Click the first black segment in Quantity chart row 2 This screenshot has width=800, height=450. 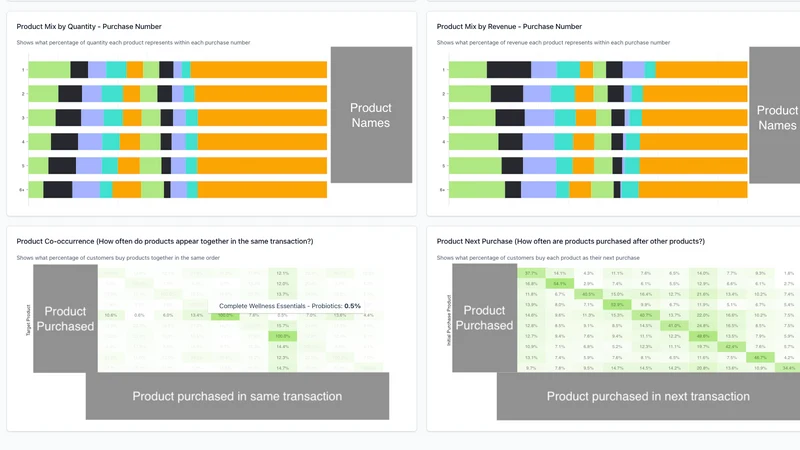pos(70,94)
